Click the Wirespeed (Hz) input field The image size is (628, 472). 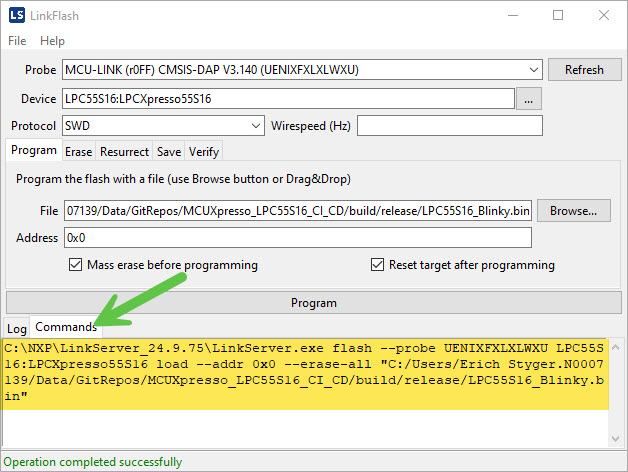(449, 126)
